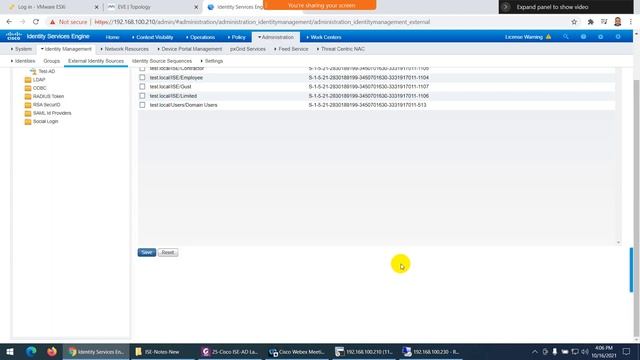Viewport: 640px width, 360px height.
Task: Expand the Administration menu
Action: tap(276, 37)
